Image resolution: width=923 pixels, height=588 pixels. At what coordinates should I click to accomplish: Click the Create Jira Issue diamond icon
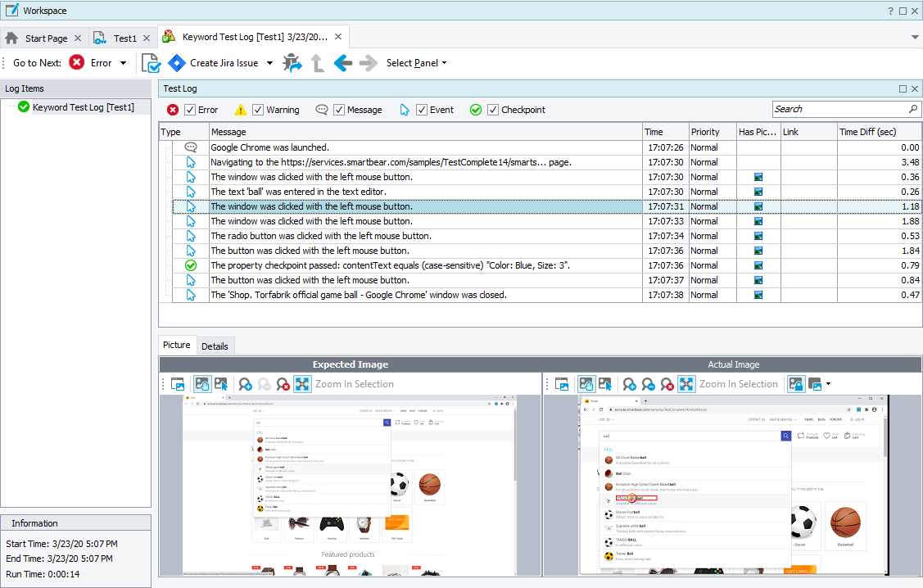[177, 62]
